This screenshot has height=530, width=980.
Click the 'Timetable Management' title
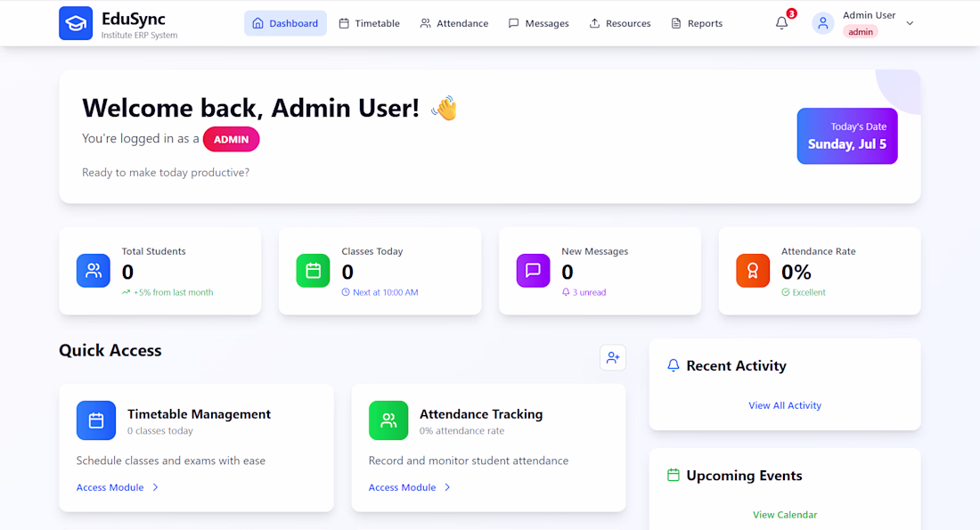click(x=199, y=414)
